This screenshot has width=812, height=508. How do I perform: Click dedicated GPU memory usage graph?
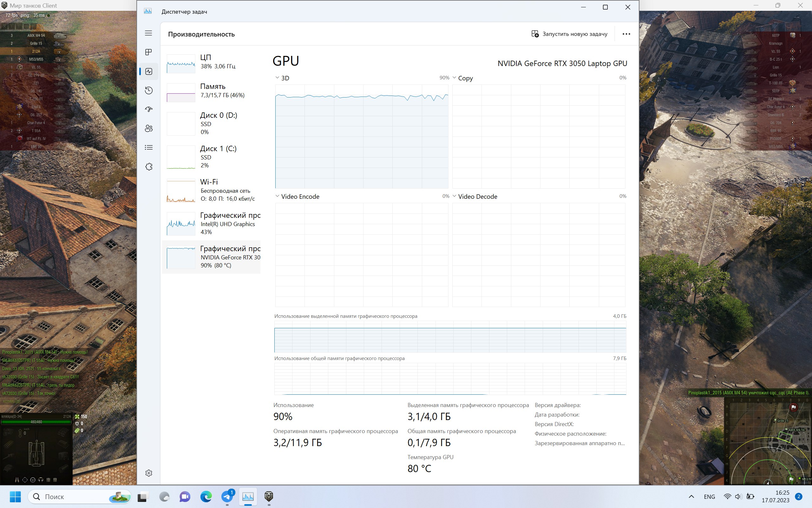(450, 337)
